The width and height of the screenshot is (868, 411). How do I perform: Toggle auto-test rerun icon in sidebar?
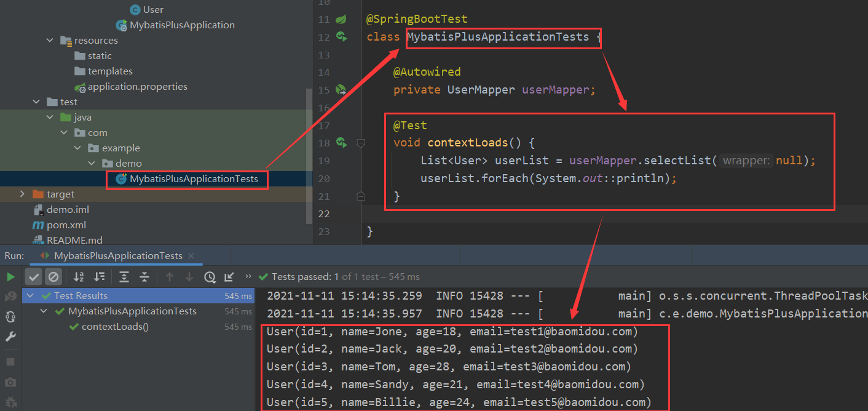(x=10, y=317)
